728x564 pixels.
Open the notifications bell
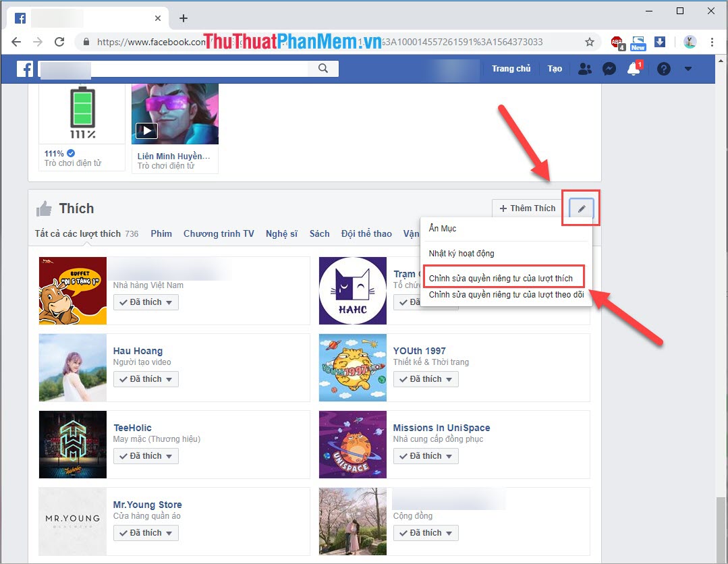click(633, 68)
